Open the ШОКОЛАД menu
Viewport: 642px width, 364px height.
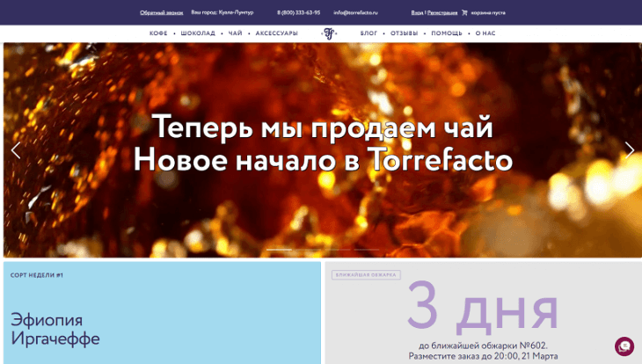198,33
